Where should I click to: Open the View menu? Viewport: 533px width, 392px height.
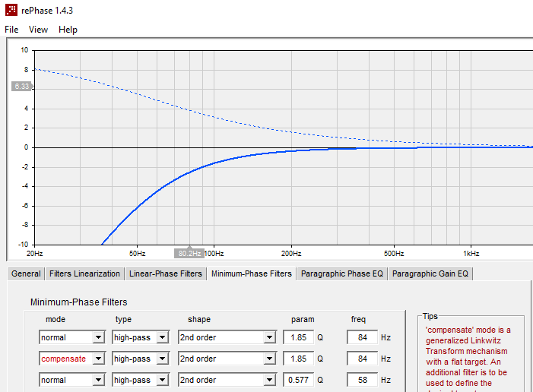(x=38, y=30)
